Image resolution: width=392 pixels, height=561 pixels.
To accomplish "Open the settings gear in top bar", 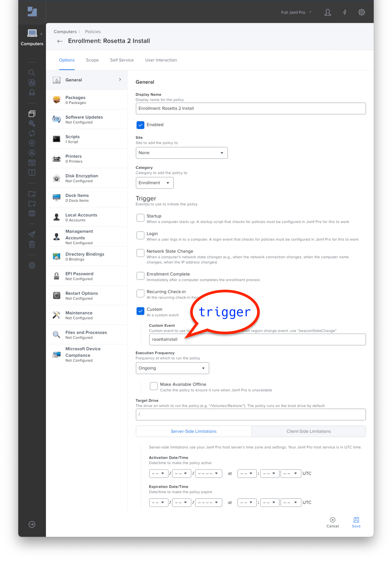I will (362, 12).
